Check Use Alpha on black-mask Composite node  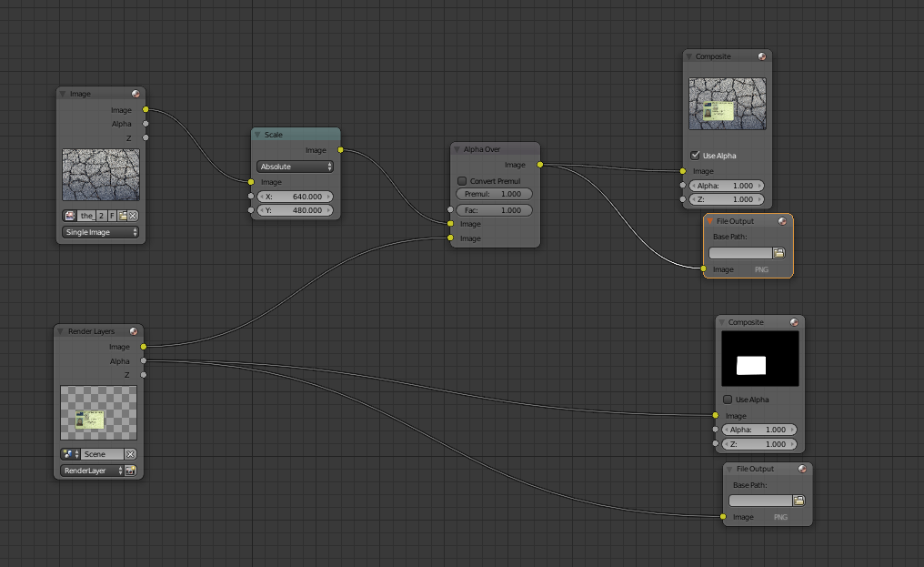pos(728,400)
